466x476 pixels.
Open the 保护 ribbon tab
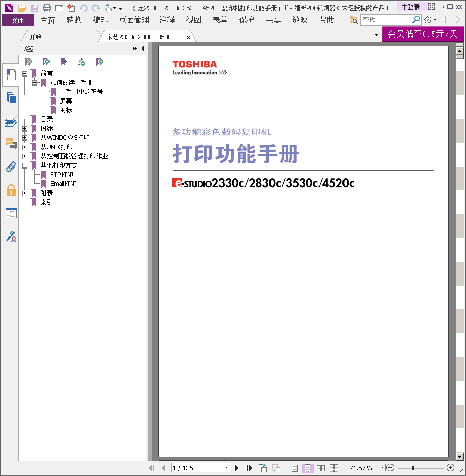(247, 20)
